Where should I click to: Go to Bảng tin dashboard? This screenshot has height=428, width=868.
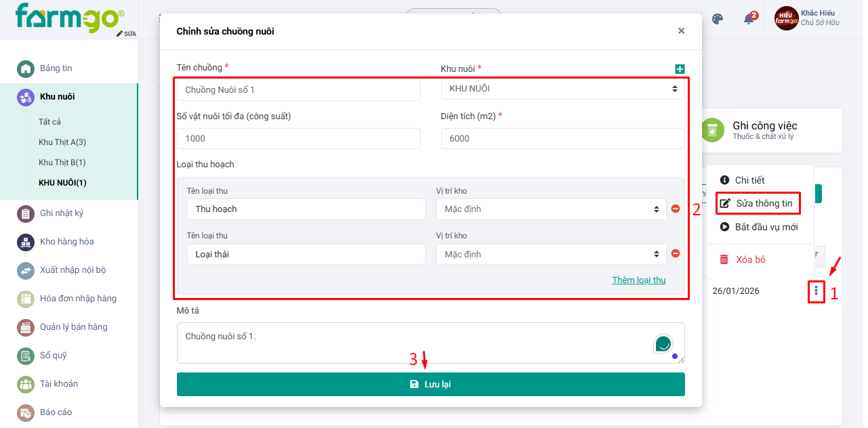[x=56, y=68]
